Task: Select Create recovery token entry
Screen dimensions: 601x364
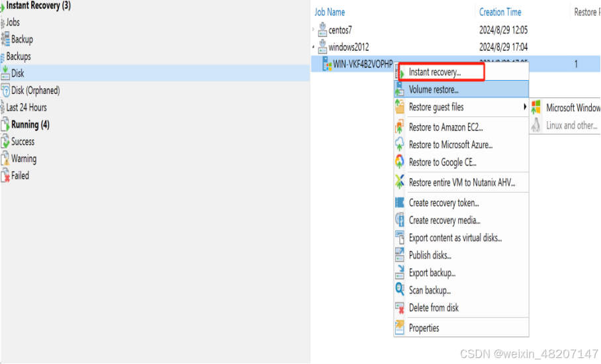Action: [x=461, y=203]
